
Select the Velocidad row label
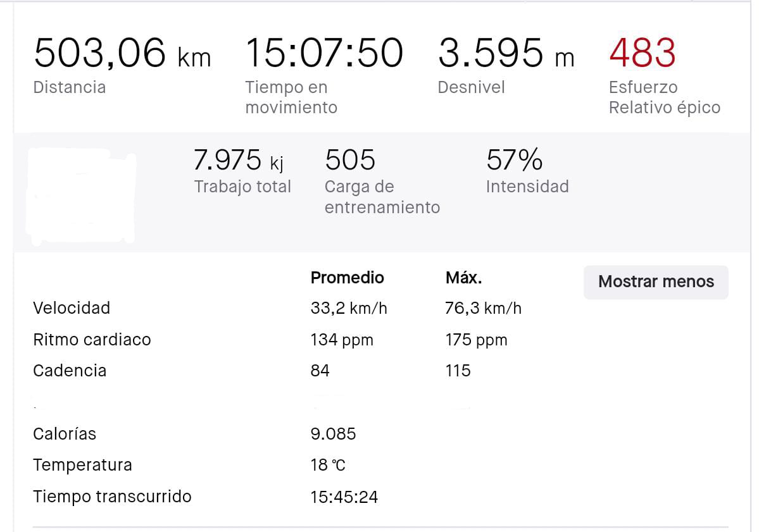pos(72,308)
